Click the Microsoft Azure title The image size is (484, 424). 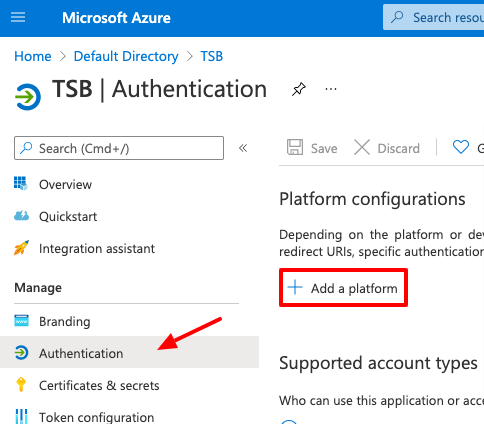116,18
